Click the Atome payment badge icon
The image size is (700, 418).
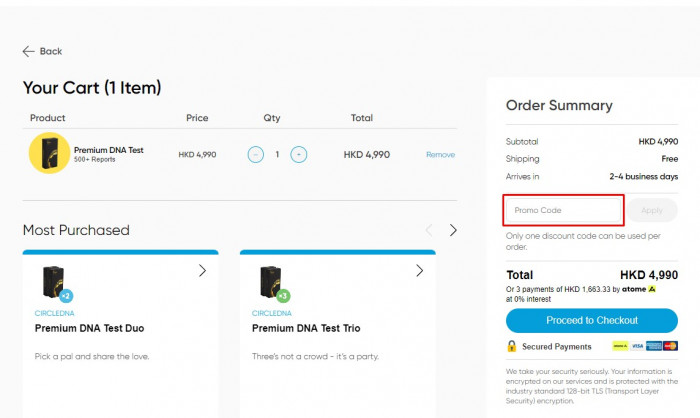pyautogui.click(x=620, y=346)
